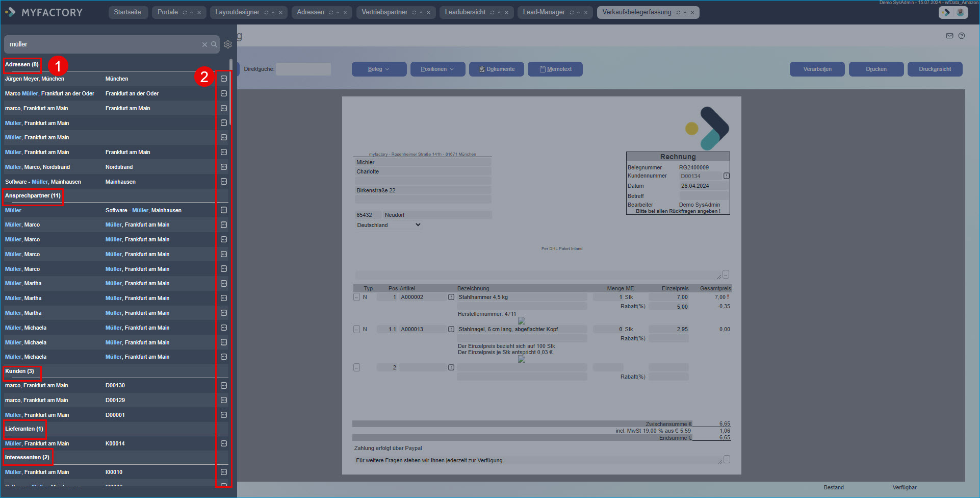Click the MYFACTORY logo
The width and height of the screenshot is (980, 498).
[44, 12]
